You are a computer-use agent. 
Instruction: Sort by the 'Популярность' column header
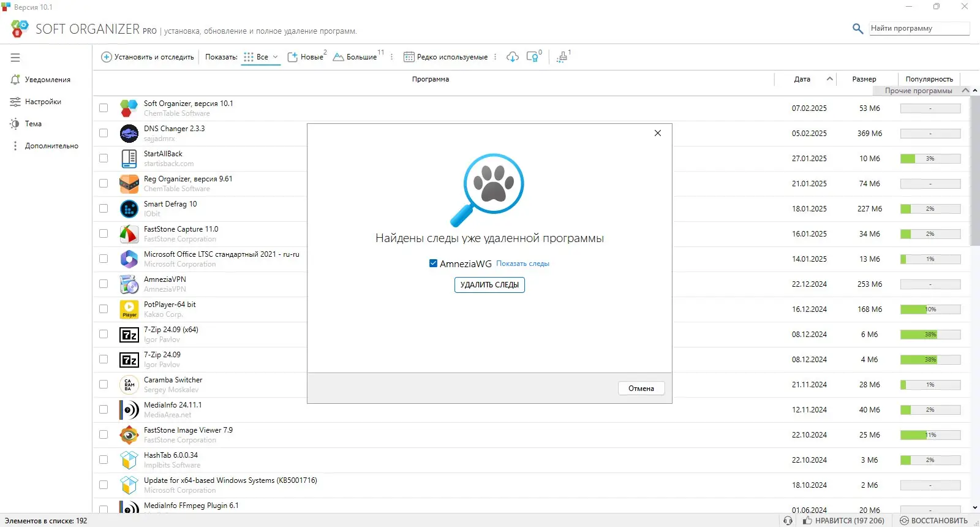[x=929, y=79]
